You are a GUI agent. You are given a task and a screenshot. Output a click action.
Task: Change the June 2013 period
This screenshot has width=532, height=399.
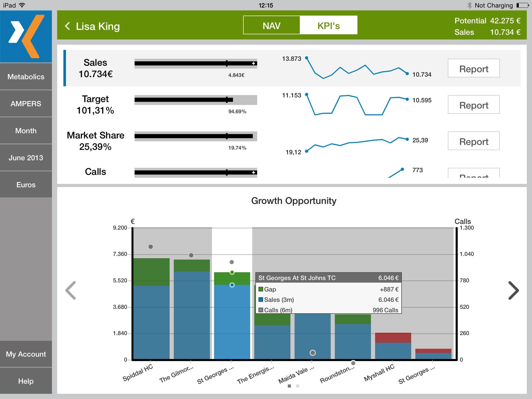pyautogui.click(x=26, y=158)
